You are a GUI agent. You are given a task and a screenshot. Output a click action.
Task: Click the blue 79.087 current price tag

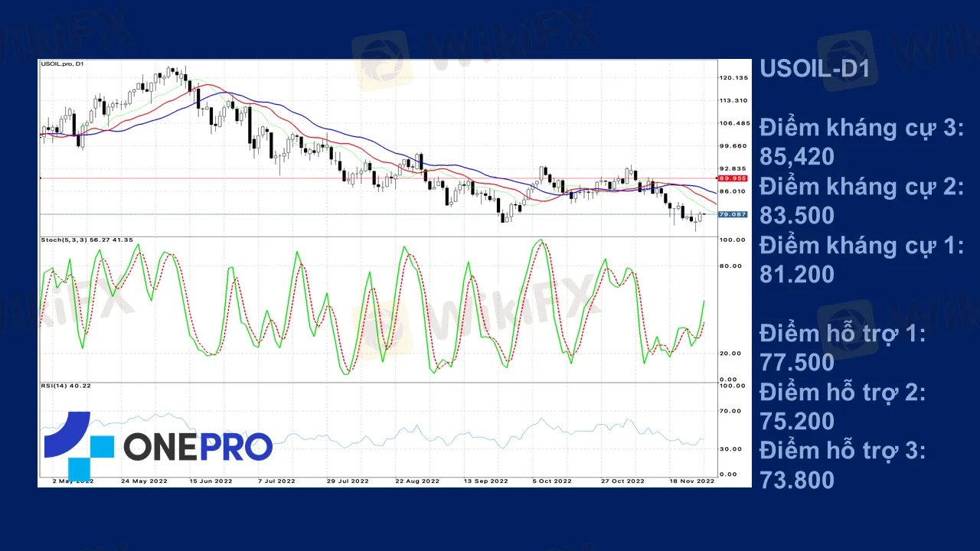733,215
